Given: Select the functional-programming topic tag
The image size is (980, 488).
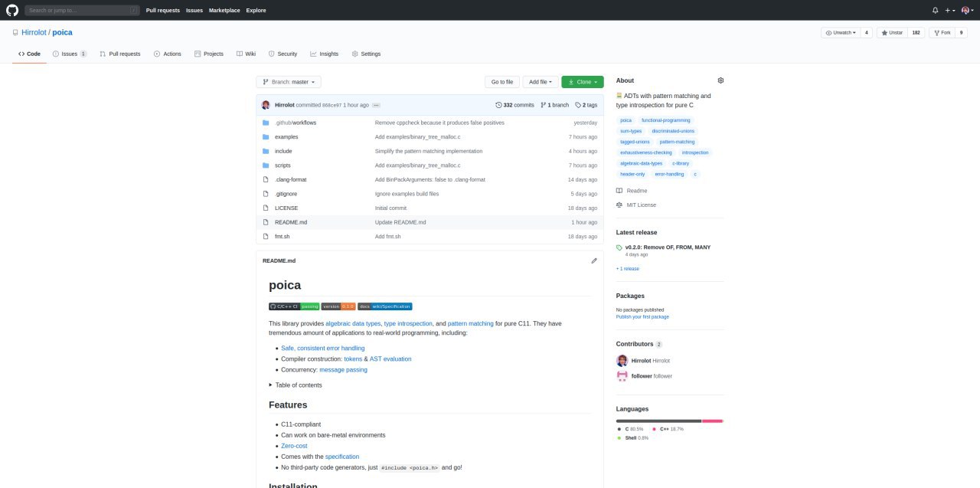Looking at the screenshot, I should 665,120.
